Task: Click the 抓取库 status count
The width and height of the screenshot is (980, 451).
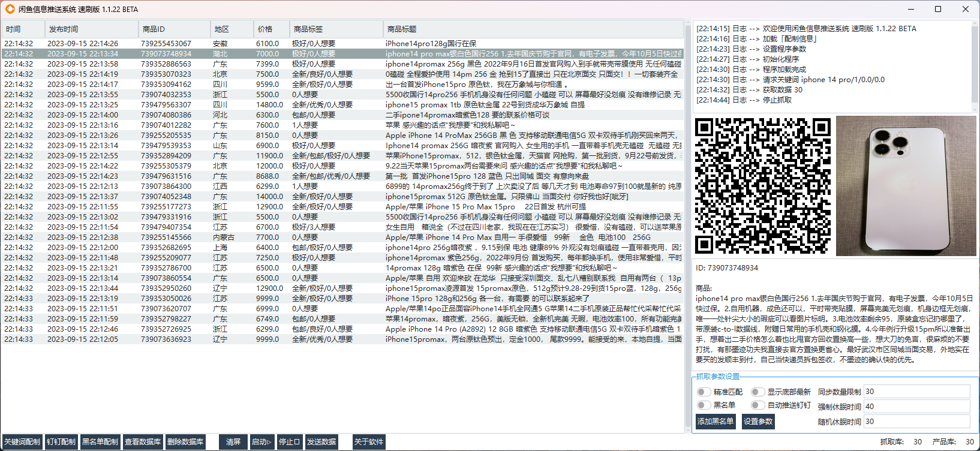Action: (918, 442)
